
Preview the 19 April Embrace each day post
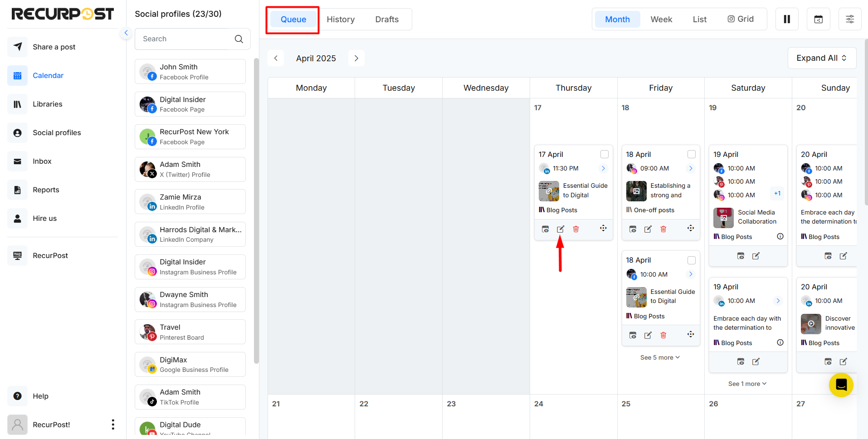pyautogui.click(x=741, y=361)
